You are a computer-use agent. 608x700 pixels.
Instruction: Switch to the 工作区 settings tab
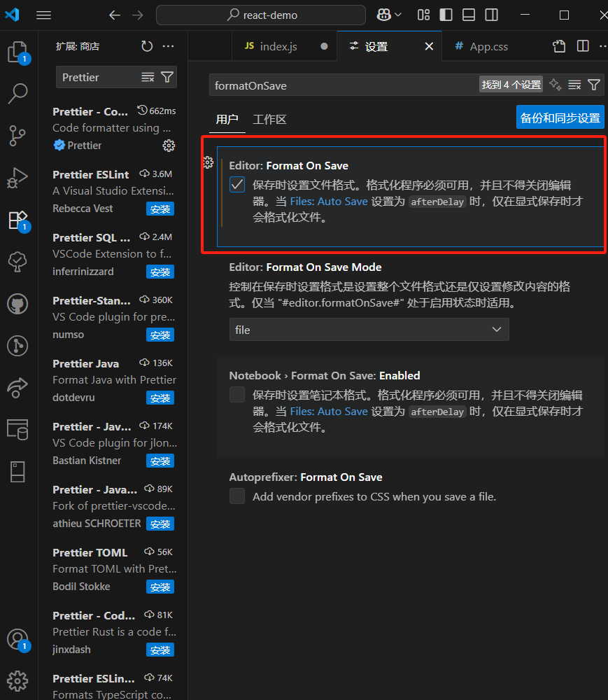point(269,119)
